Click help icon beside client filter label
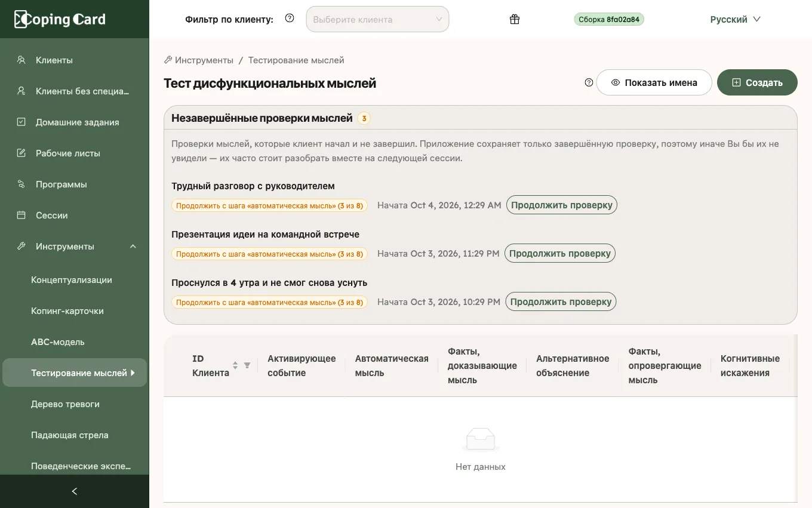The height and width of the screenshot is (508, 812). (x=290, y=19)
